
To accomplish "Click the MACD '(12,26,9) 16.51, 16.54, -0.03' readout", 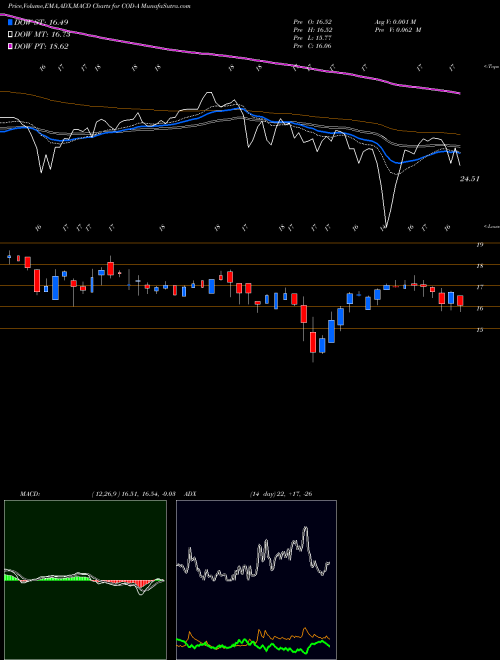I will [133, 494].
